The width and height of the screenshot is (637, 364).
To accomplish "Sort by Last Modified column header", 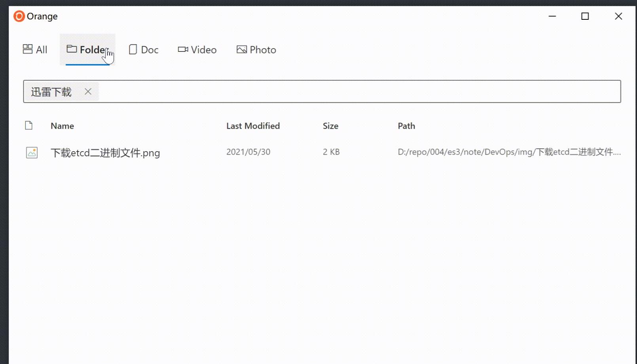I will coord(253,126).
